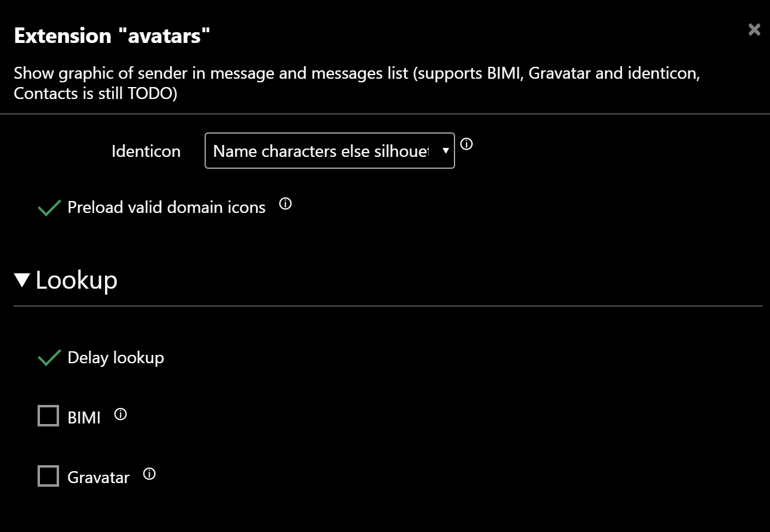
Task: Click the green checkmark for Delay lookup
Action: [49, 358]
